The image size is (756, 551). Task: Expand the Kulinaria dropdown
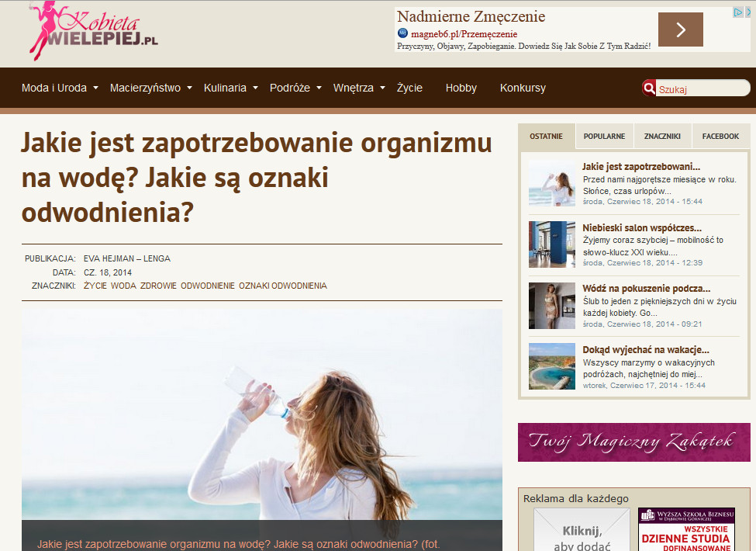230,88
